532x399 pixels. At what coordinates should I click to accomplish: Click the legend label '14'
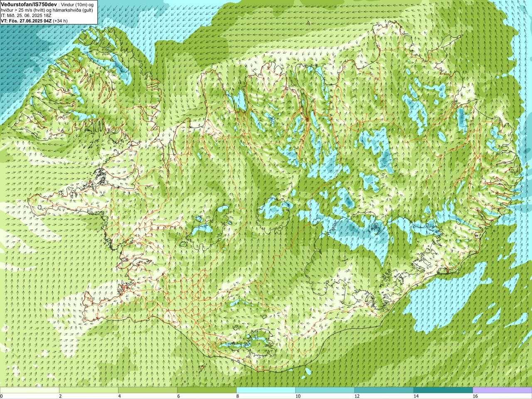pos(416,396)
